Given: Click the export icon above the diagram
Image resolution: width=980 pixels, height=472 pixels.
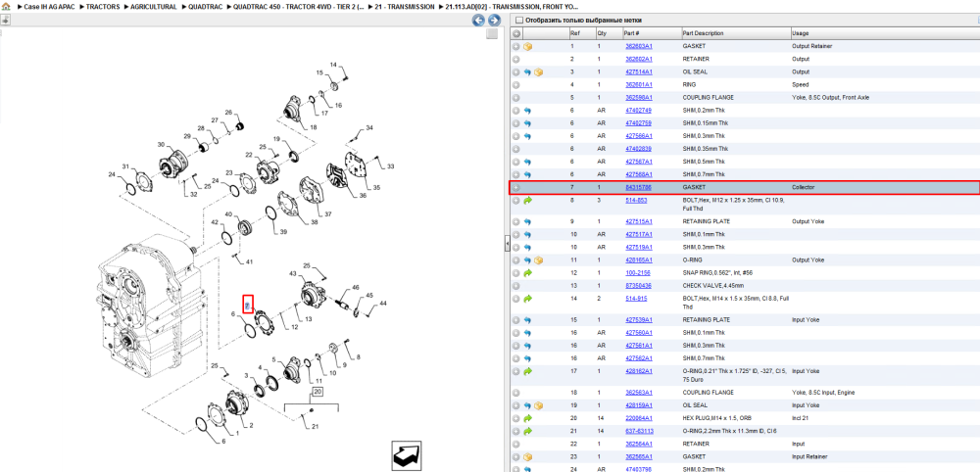Looking at the screenshot, I should (4, 20).
